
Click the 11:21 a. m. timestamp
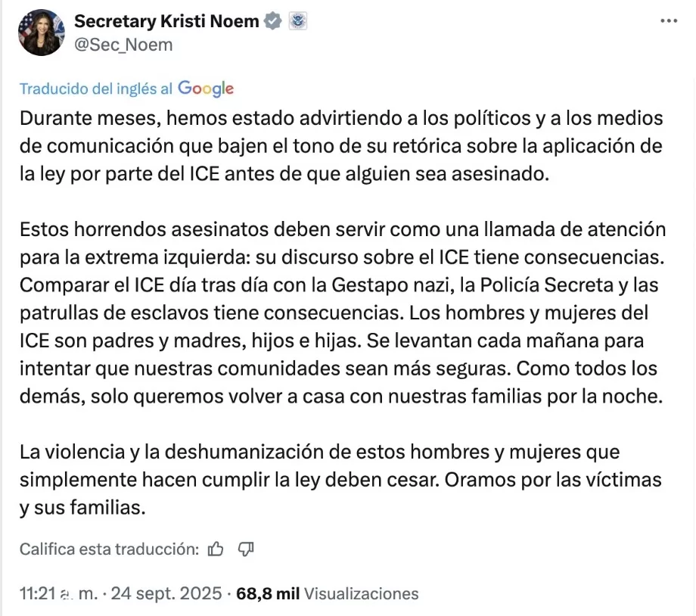(57, 593)
